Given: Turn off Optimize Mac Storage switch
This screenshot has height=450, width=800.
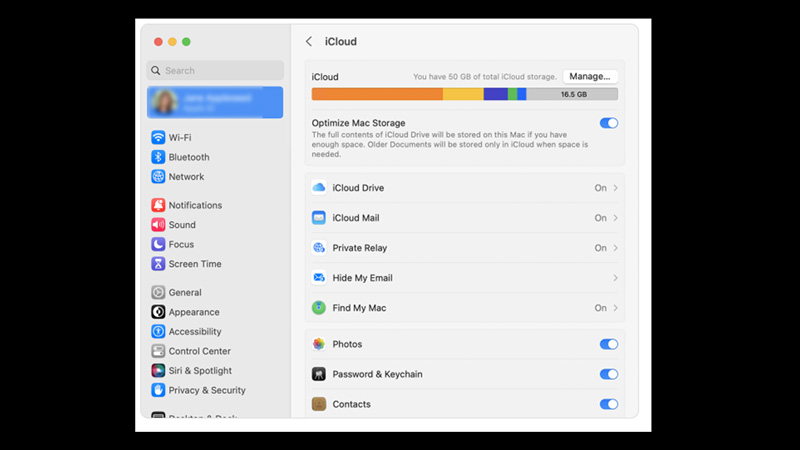Looking at the screenshot, I should pos(609,123).
